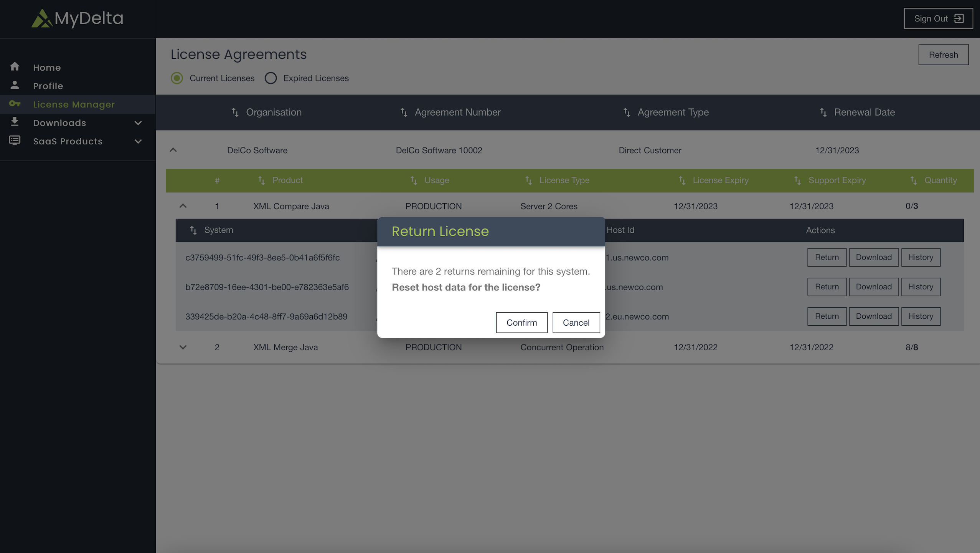980x553 pixels.
Task: Sort by Agreement Number arrows icon
Action: [404, 112]
